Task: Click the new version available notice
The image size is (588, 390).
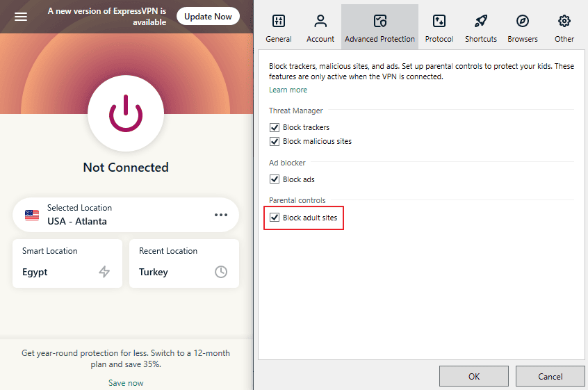Action: pyautogui.click(x=107, y=17)
